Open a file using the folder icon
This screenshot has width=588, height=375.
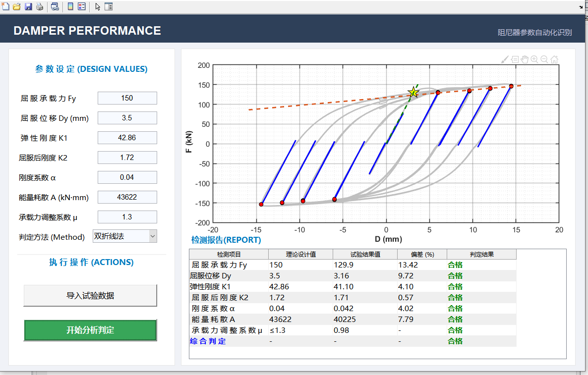coord(16,6)
